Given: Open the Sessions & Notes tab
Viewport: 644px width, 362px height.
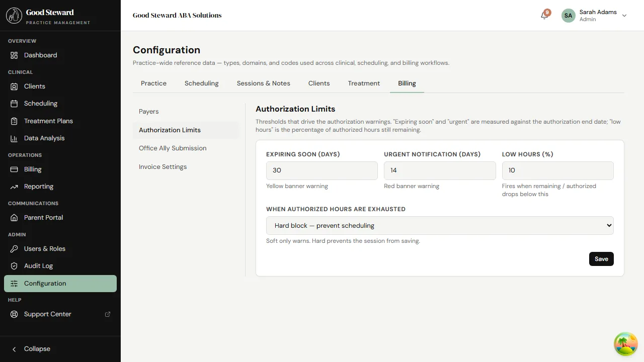Looking at the screenshot, I should pos(263,83).
